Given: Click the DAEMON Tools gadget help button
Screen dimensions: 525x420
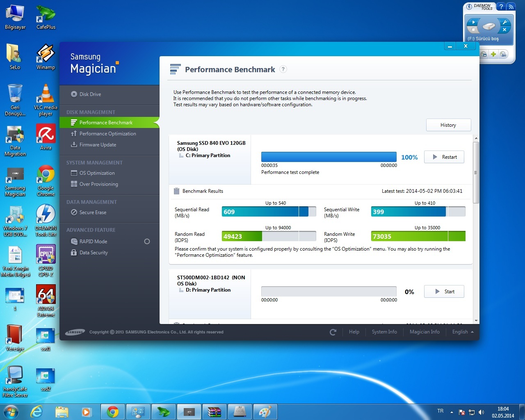Looking at the screenshot, I should pyautogui.click(x=501, y=7).
